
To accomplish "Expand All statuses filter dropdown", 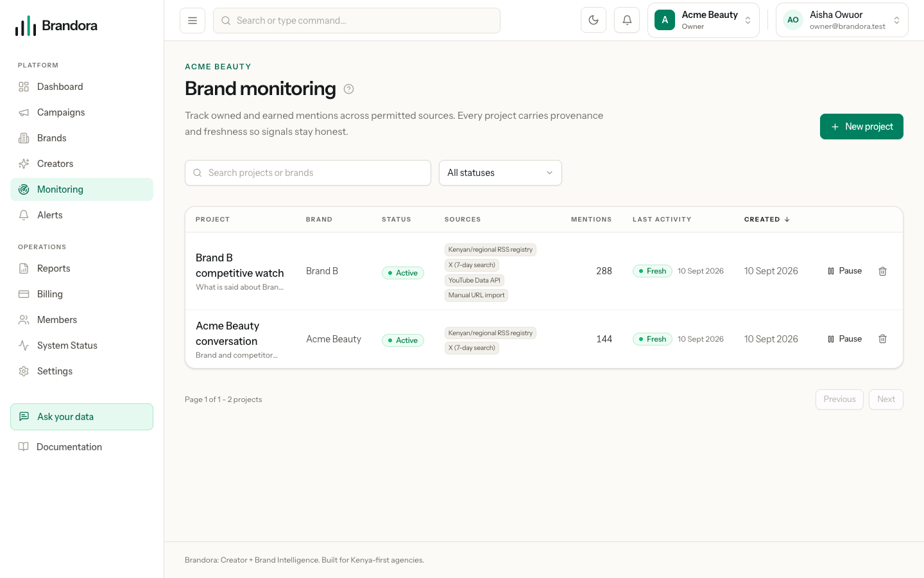I will click(x=501, y=173).
